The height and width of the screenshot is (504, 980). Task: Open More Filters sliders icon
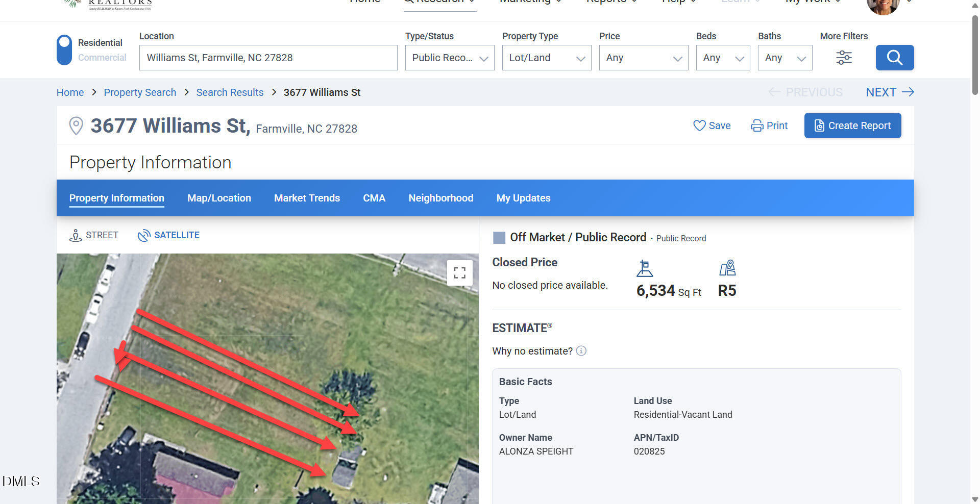pyautogui.click(x=844, y=58)
